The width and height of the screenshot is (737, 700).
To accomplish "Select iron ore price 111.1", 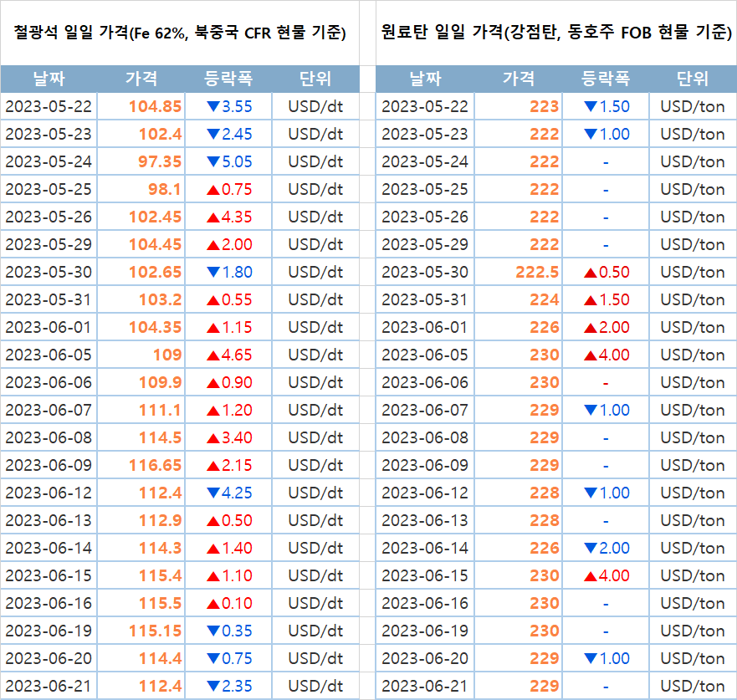I will pos(161,410).
